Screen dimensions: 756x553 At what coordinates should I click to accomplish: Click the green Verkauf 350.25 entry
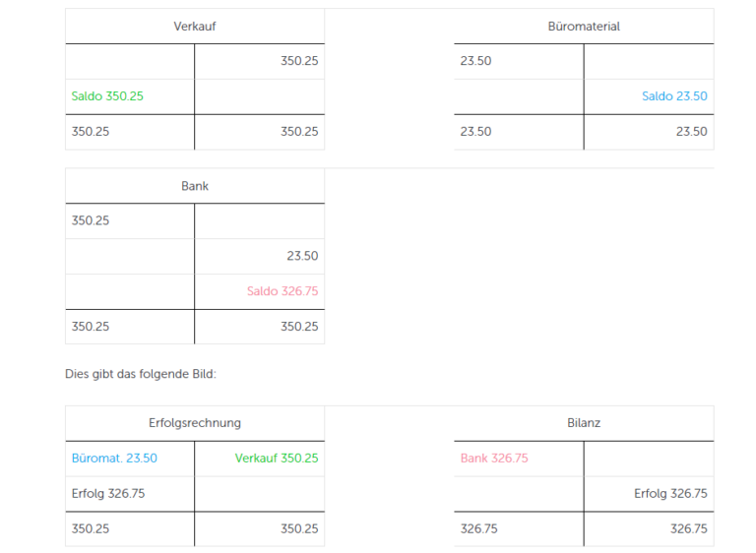[x=277, y=459]
